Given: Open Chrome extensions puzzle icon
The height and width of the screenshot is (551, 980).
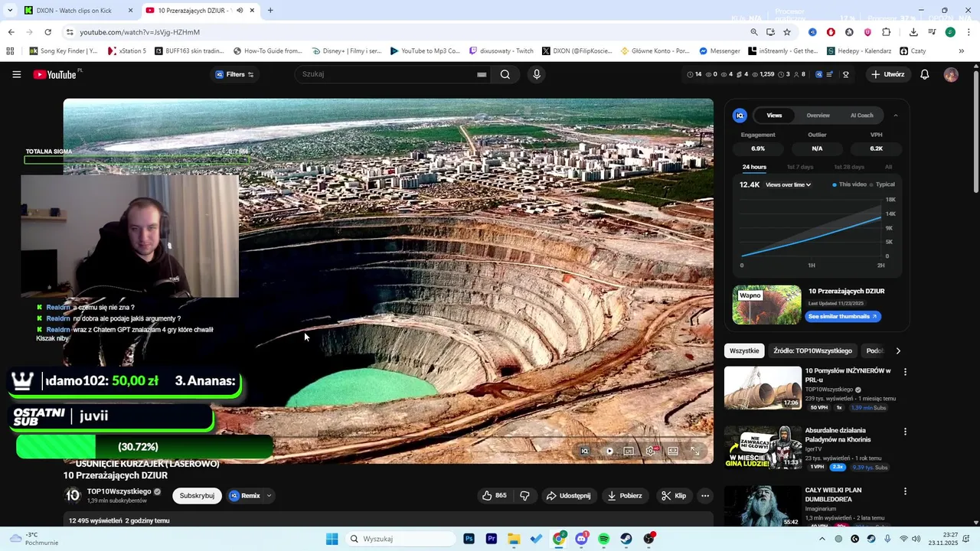Looking at the screenshot, I should click(x=886, y=32).
